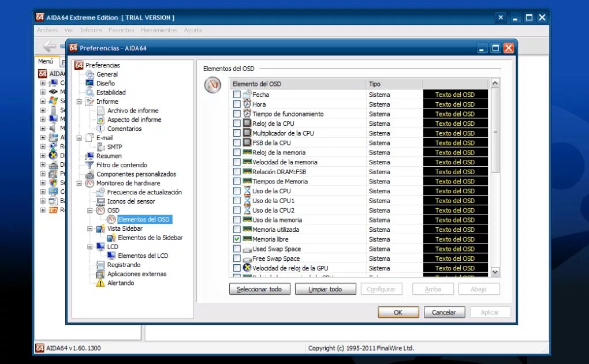Collapse the Informe tree node

pos(79,102)
